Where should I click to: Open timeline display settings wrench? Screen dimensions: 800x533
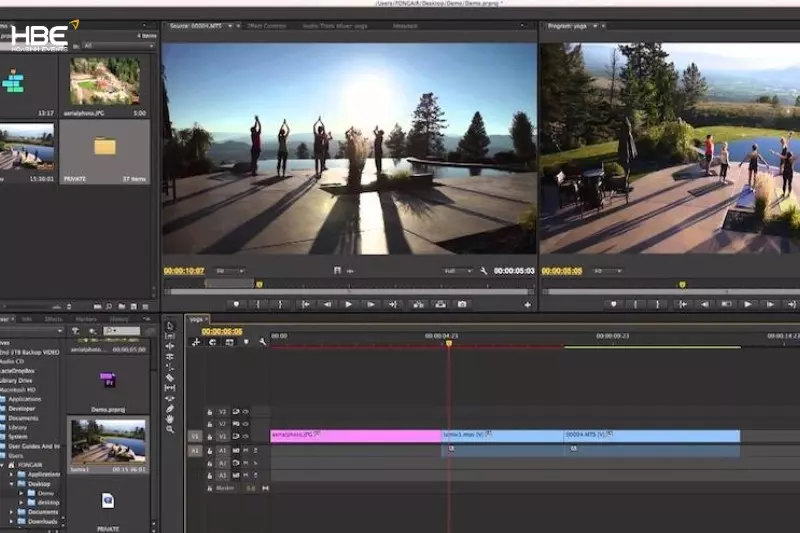[263, 342]
